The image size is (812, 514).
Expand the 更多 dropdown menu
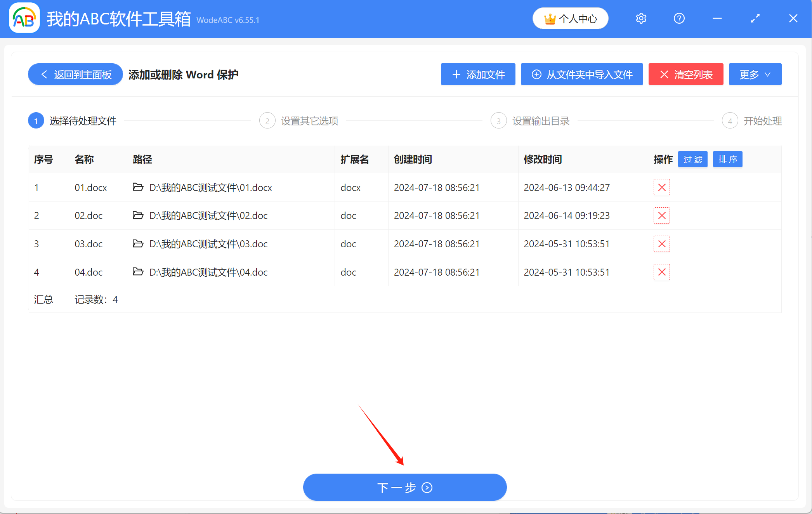(x=755, y=74)
